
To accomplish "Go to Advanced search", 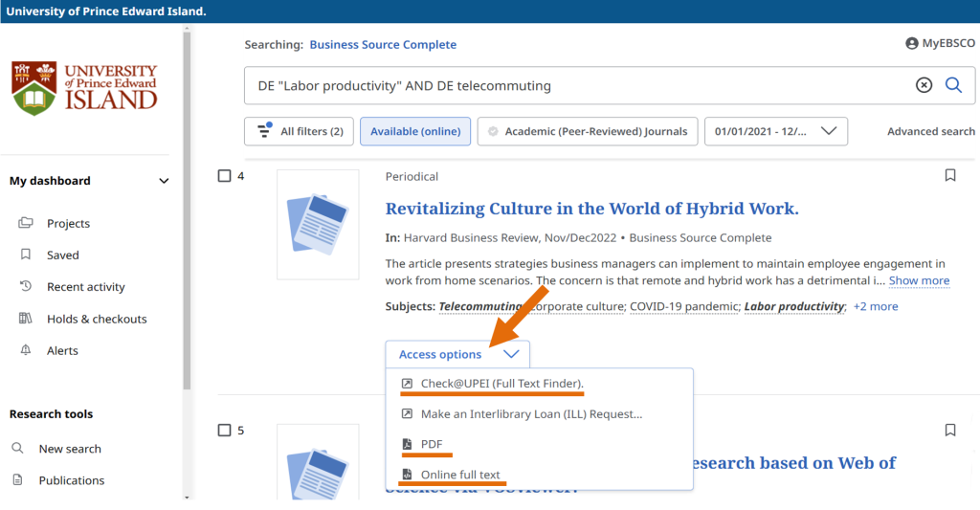I will [930, 131].
